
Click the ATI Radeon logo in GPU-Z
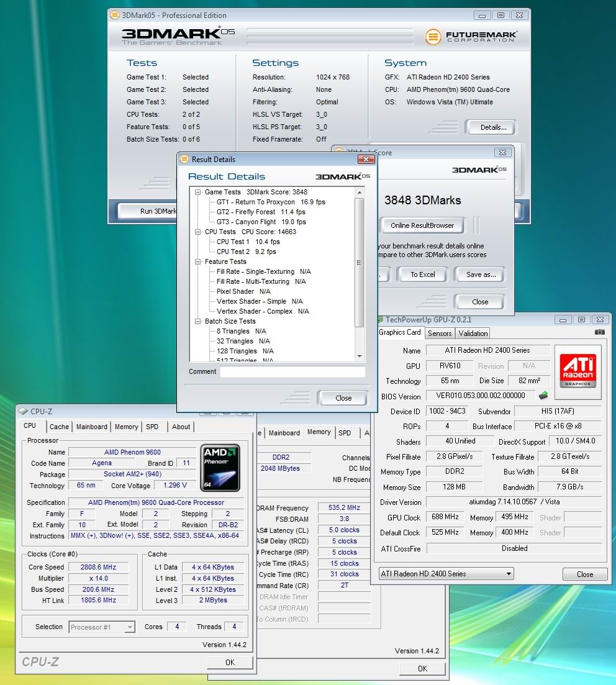click(577, 372)
